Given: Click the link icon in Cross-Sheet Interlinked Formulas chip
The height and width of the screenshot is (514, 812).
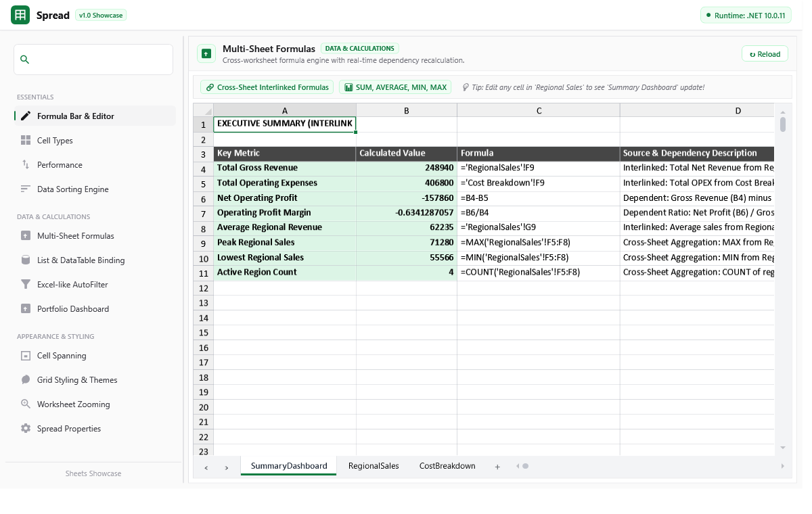Looking at the screenshot, I should coord(210,87).
